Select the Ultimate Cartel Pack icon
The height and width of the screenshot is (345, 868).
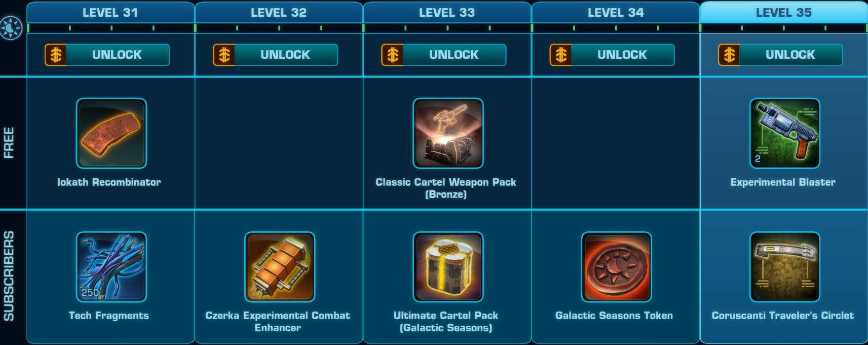pos(448,267)
